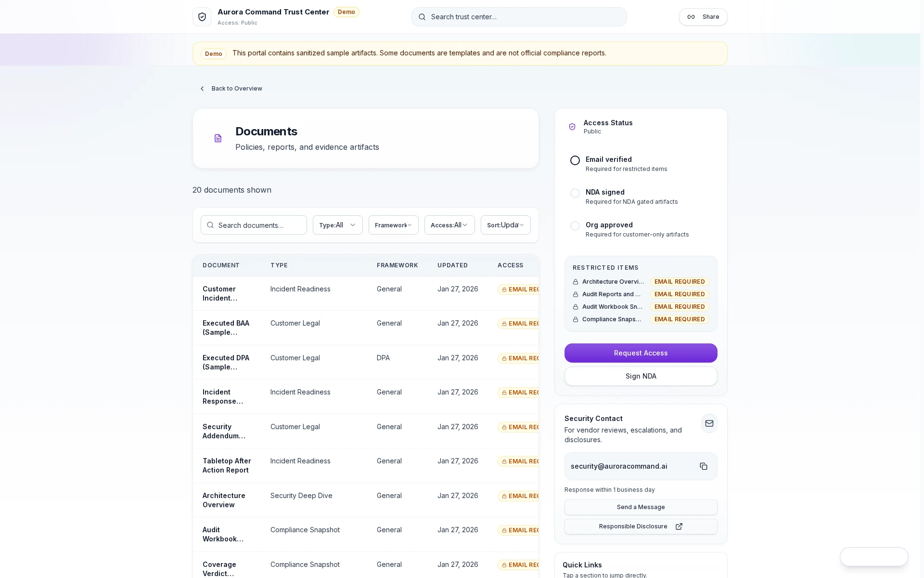Click the Demo badge in the header

(346, 12)
